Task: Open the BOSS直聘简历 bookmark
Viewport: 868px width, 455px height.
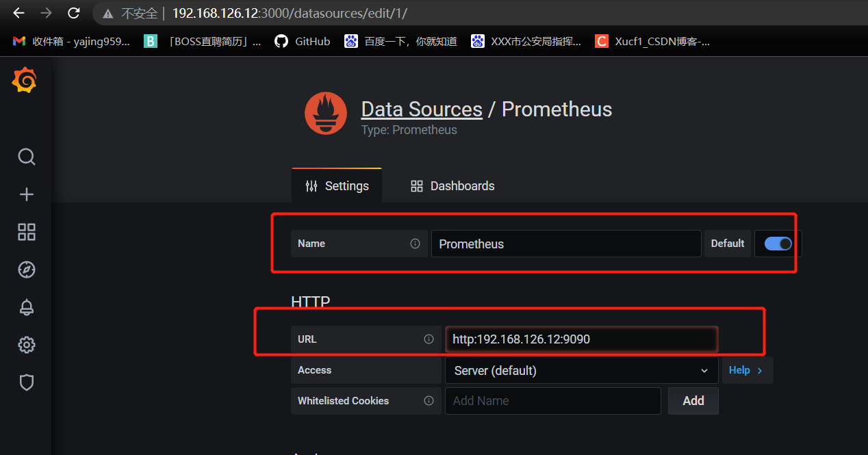Action: pyautogui.click(x=203, y=42)
